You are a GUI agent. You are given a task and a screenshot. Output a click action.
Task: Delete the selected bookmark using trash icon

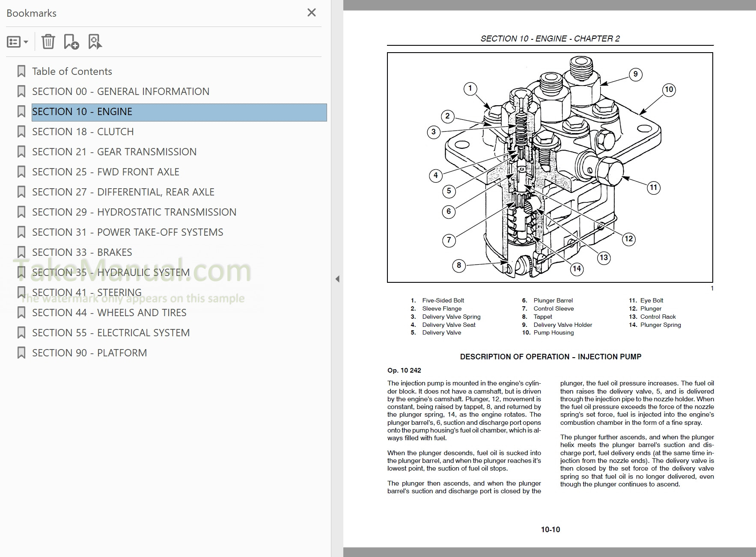[x=48, y=41]
